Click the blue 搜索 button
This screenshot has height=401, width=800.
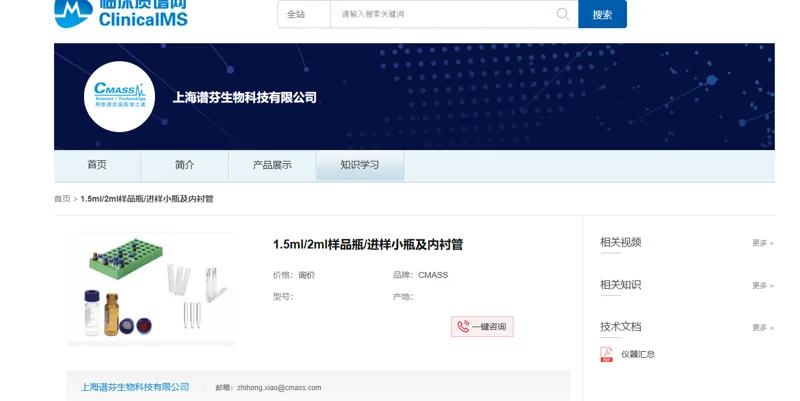[602, 14]
